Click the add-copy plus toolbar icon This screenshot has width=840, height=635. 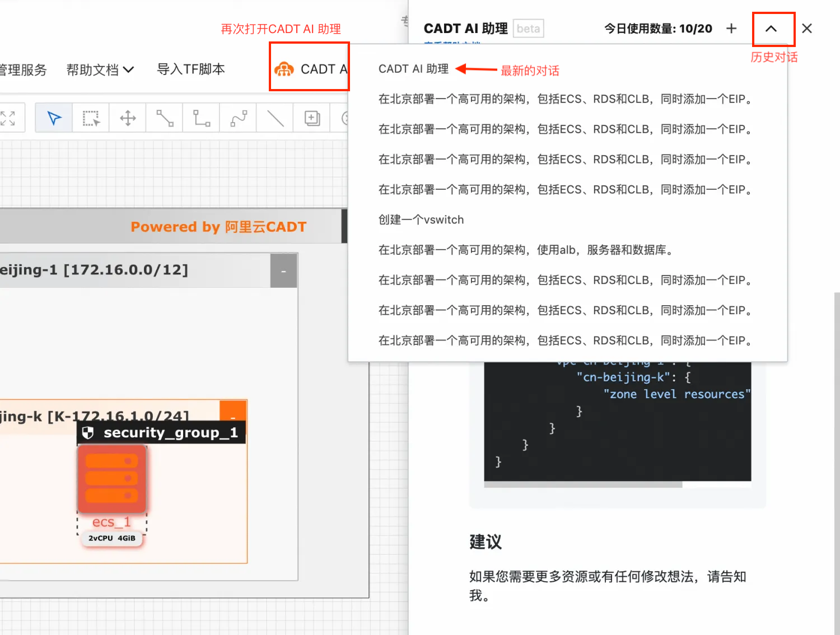point(312,118)
